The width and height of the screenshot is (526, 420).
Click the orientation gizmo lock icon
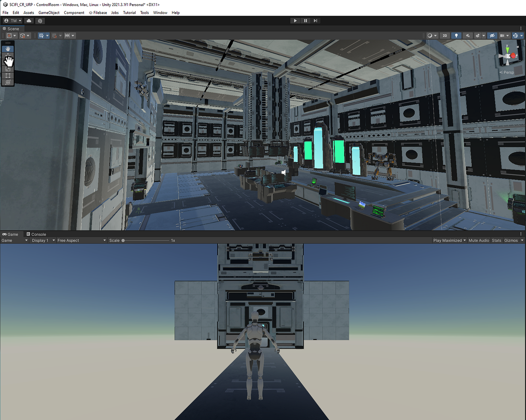[518, 46]
